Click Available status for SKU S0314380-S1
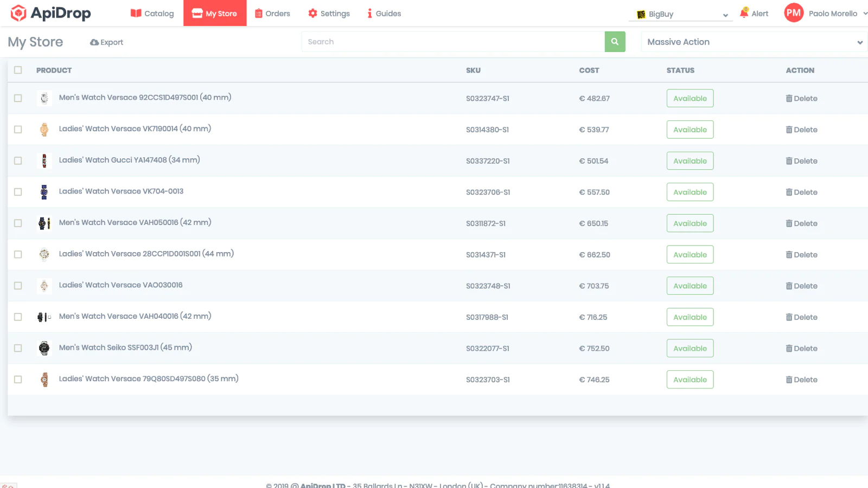The height and width of the screenshot is (488, 868). (690, 130)
